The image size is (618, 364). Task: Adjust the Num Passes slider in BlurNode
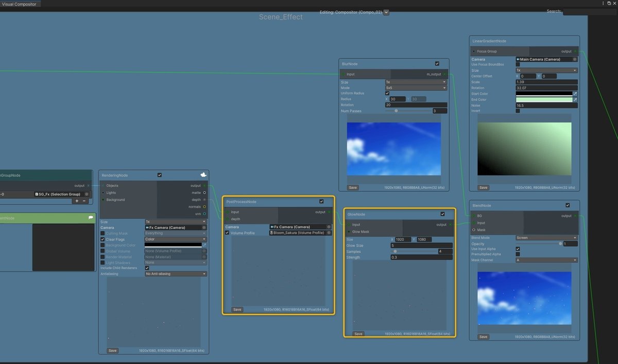(x=408, y=111)
